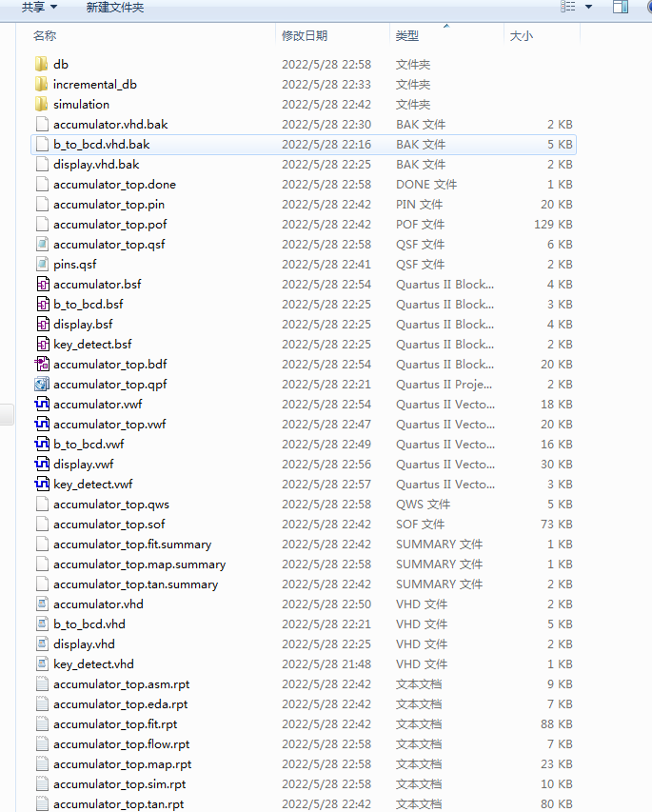Click accumulator_top.qpf Quartus project icon
Image resolution: width=652 pixels, height=812 pixels.
(42, 385)
